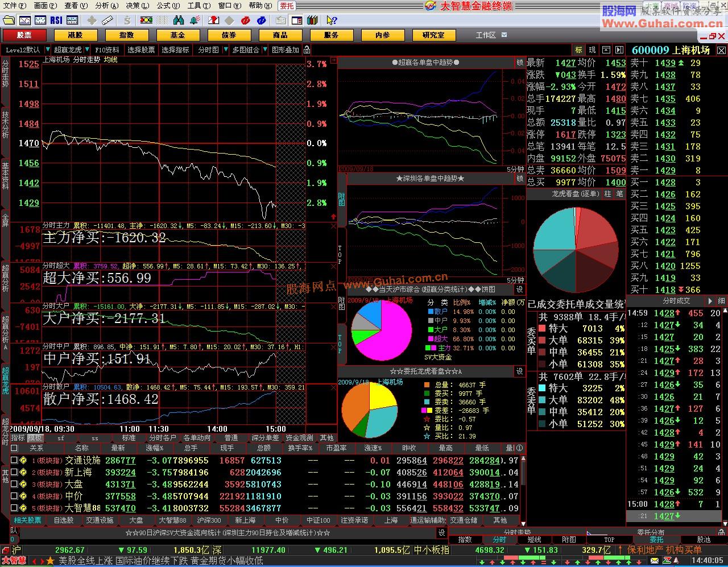The image size is (728, 567).
Task: Click the traffic light signal icon
Action: pos(146,20)
